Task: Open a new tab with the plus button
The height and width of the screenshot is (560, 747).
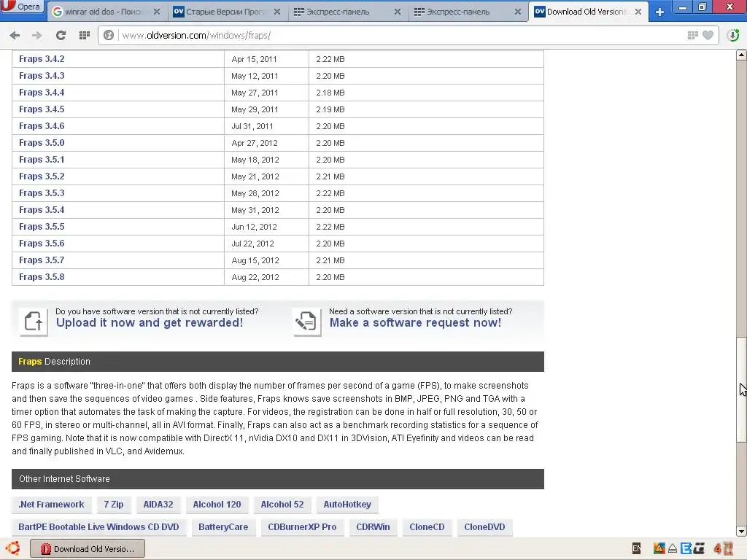Action: pyautogui.click(x=659, y=12)
